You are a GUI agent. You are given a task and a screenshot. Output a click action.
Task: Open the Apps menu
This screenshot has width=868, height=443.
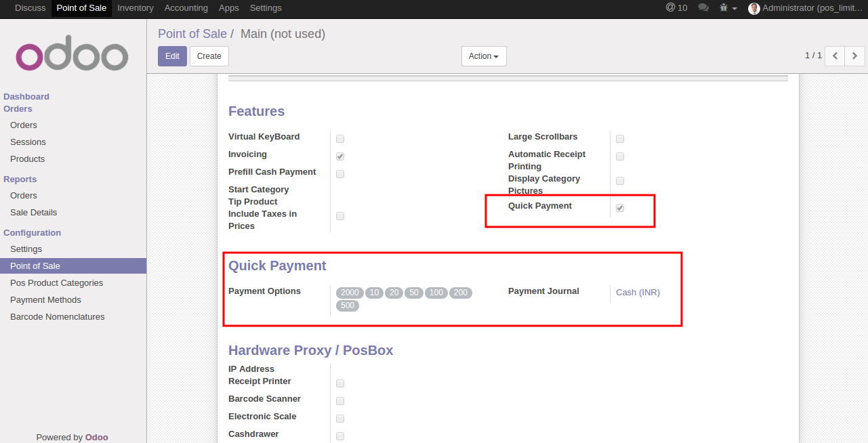click(229, 8)
